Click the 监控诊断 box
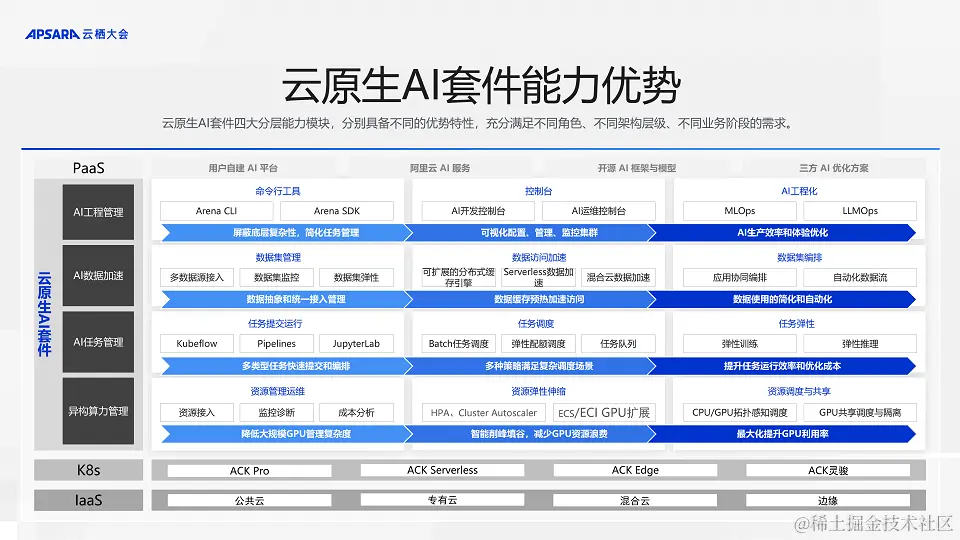960x540 pixels. click(x=277, y=413)
